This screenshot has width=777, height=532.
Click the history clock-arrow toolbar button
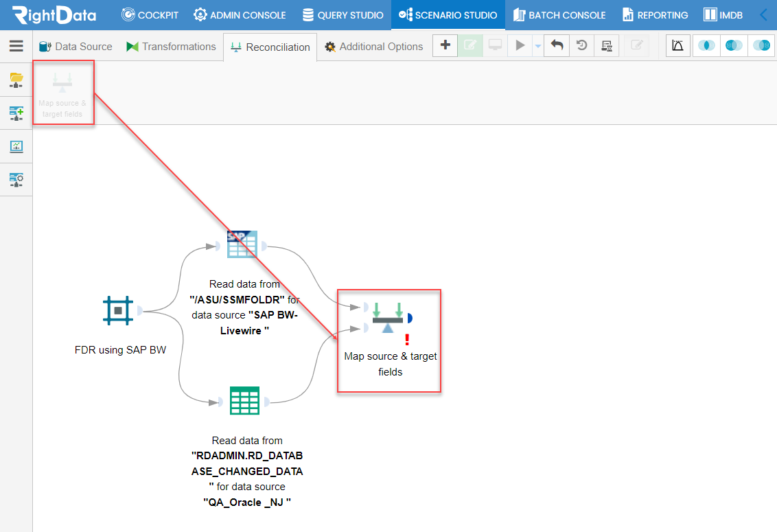point(582,45)
